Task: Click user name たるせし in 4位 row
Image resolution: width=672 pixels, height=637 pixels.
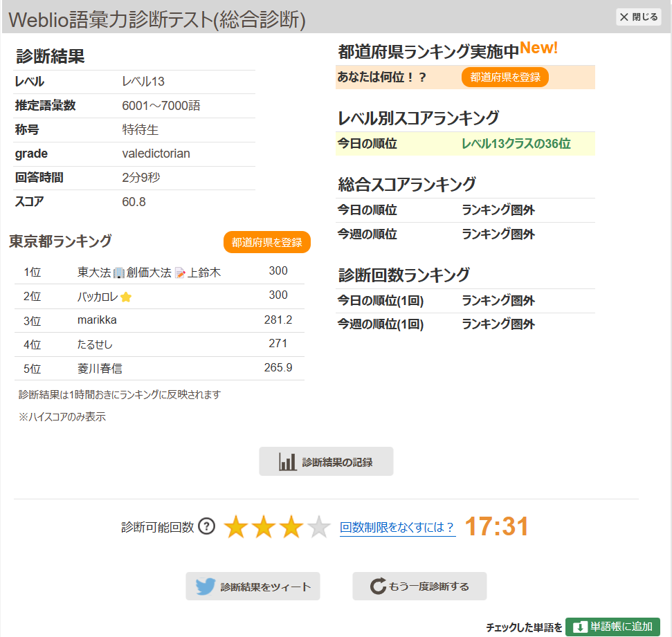Action: click(x=95, y=344)
